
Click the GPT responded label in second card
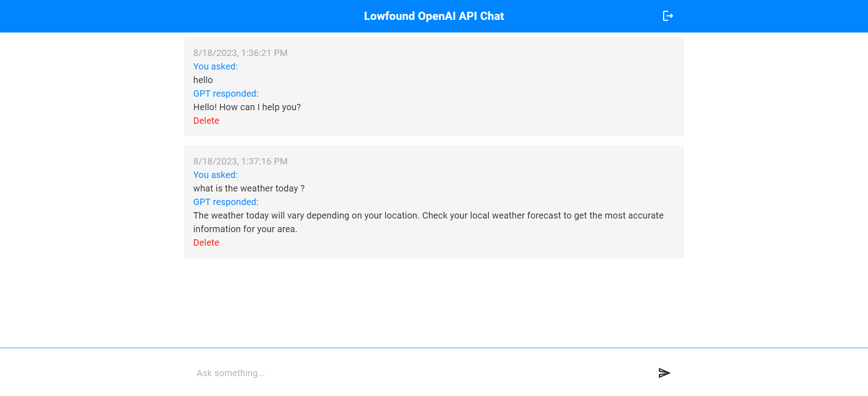[x=226, y=202]
